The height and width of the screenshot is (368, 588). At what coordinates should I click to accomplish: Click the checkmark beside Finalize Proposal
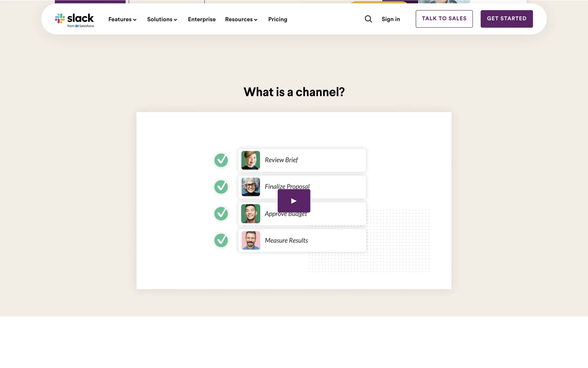(x=221, y=187)
